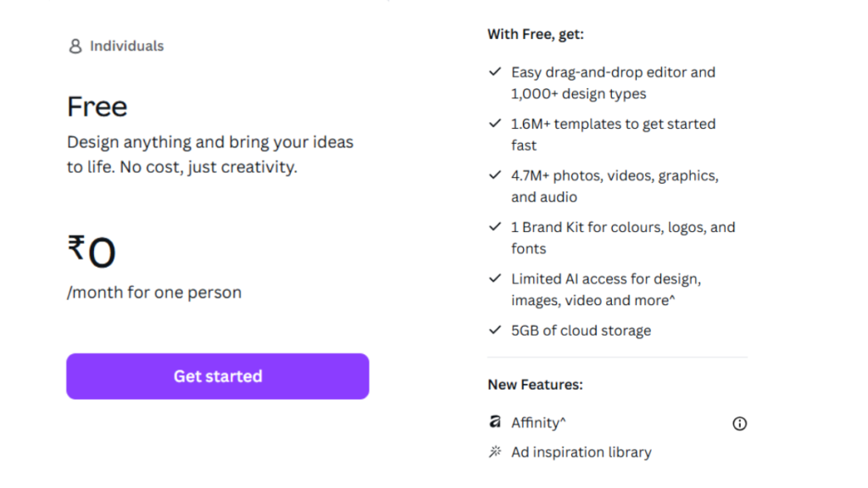Click the Affinity logo icon

495,422
